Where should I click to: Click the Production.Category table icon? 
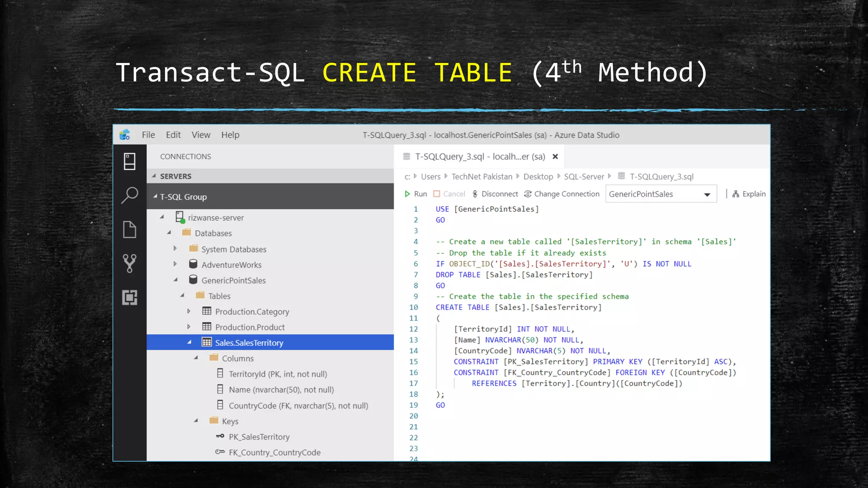click(207, 311)
